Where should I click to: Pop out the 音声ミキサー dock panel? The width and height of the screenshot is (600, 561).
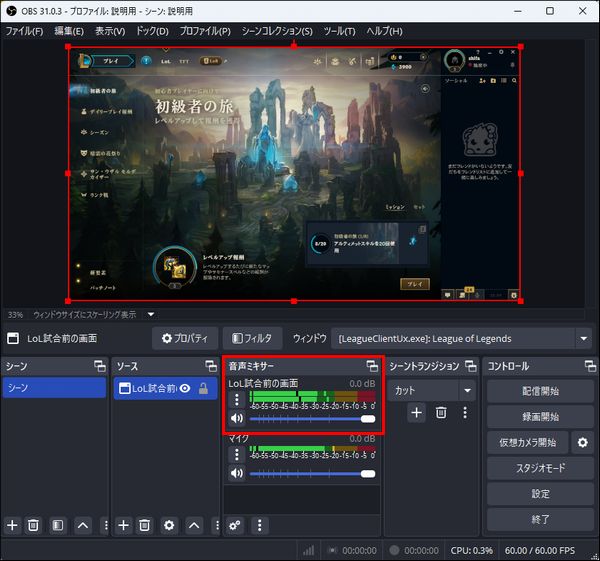pyautogui.click(x=372, y=366)
